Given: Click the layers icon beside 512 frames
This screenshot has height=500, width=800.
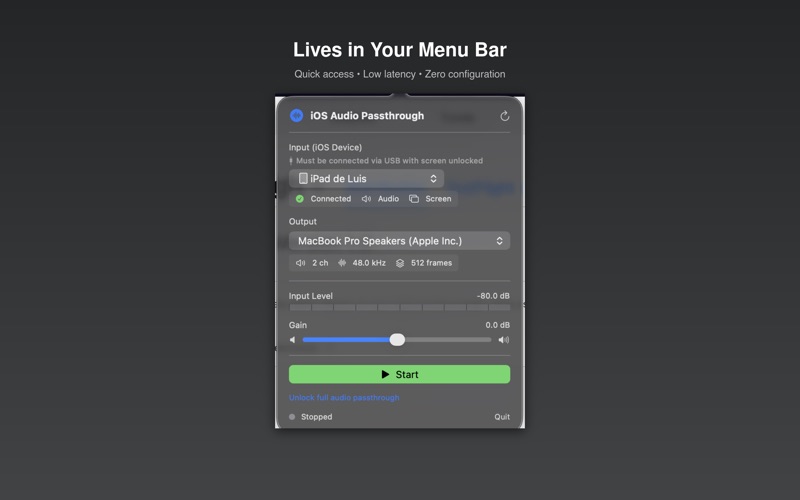Looking at the screenshot, I should click(x=400, y=263).
